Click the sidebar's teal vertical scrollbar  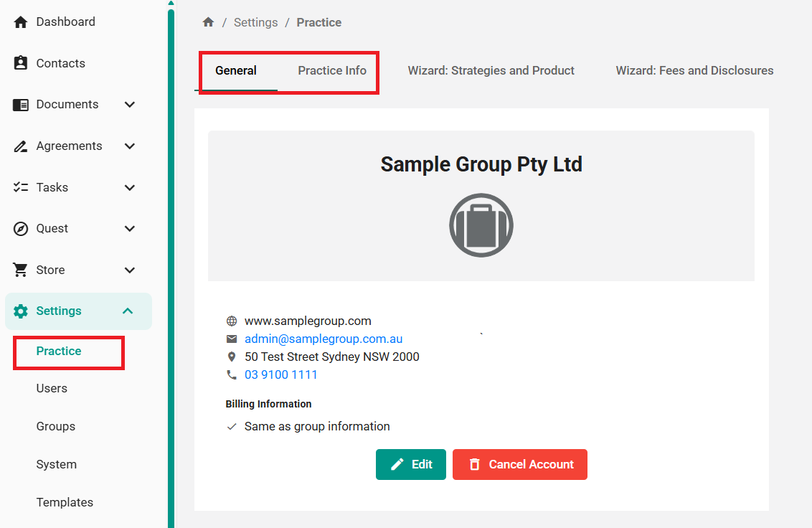pyautogui.click(x=171, y=265)
